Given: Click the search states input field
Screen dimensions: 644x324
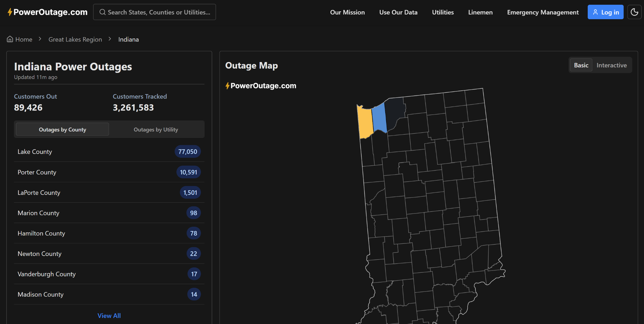Looking at the screenshot, I should coord(154,12).
